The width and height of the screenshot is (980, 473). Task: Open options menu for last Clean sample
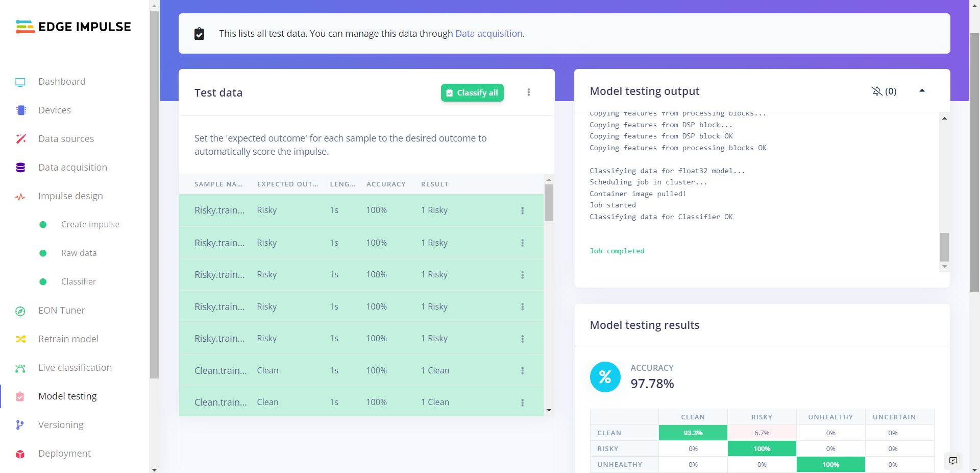click(522, 403)
